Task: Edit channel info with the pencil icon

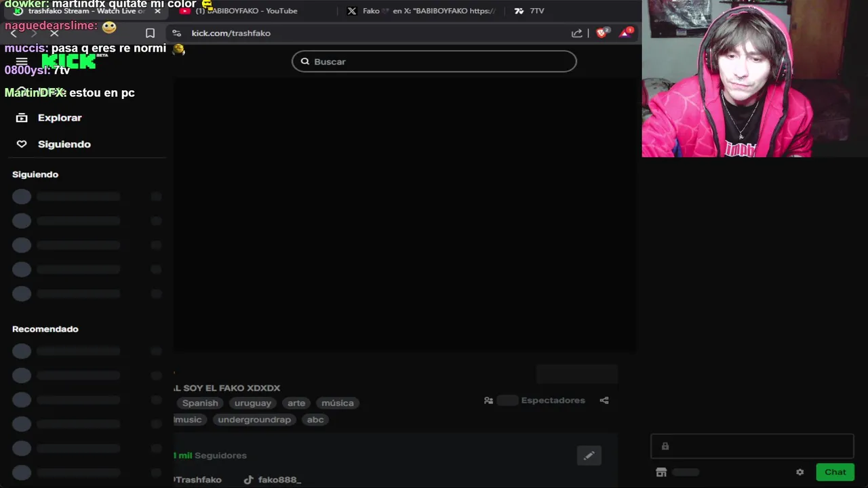Action: pos(589,455)
